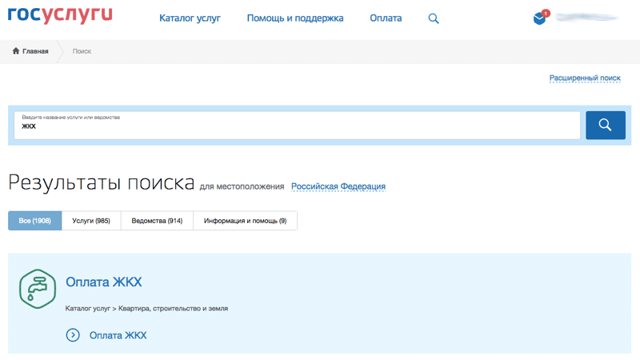Image resolution: width=640 pixels, height=360 pixels.
Task: Open Каталог услуг menu
Action: coord(190,18)
